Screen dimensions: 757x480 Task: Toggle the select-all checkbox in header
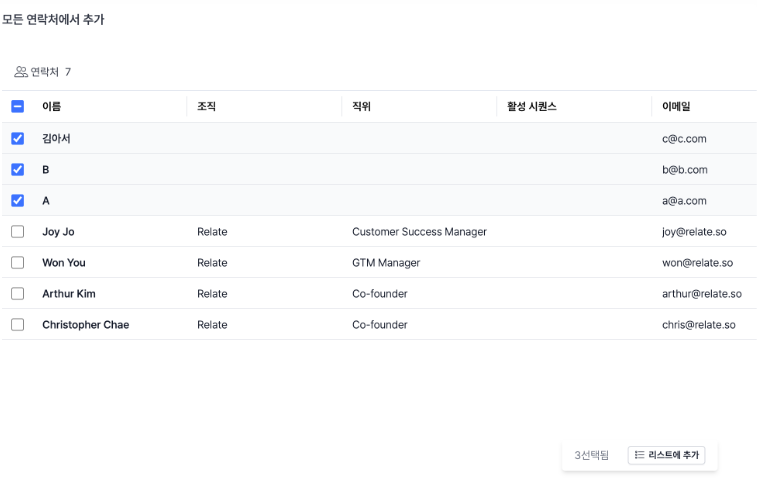tap(17, 106)
